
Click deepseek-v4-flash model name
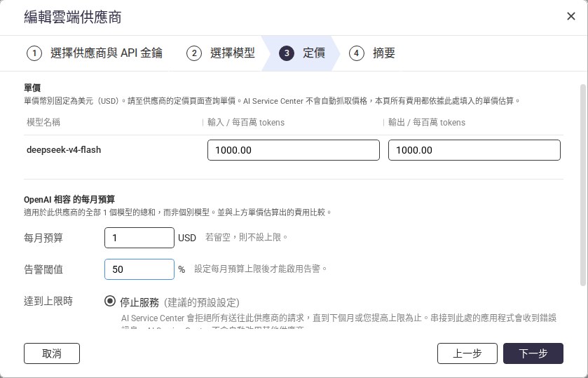point(64,150)
